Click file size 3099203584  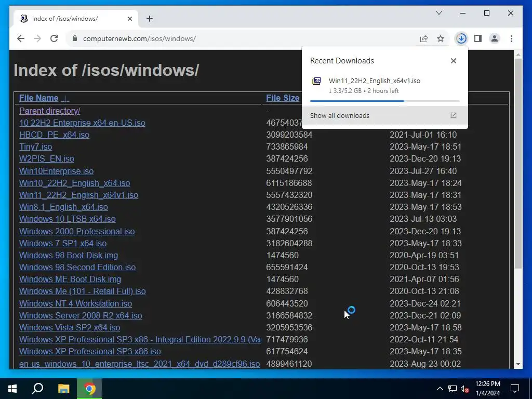pyautogui.click(x=289, y=135)
